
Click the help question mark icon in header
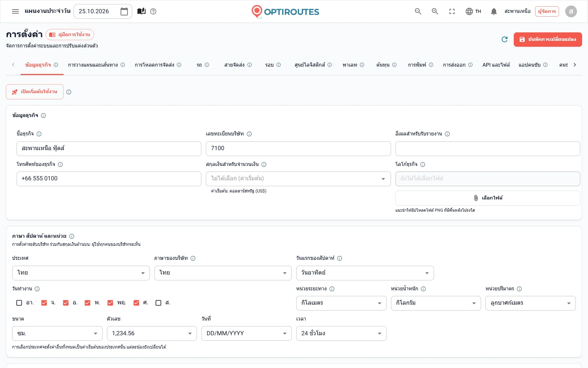click(x=154, y=11)
